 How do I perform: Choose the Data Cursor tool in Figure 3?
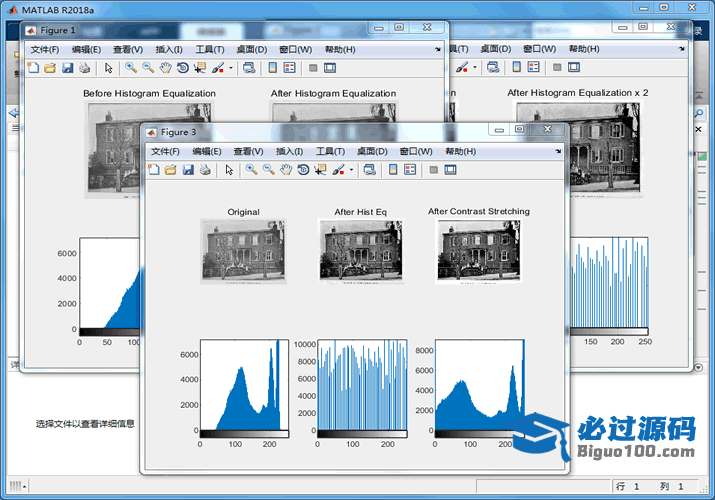(320, 170)
